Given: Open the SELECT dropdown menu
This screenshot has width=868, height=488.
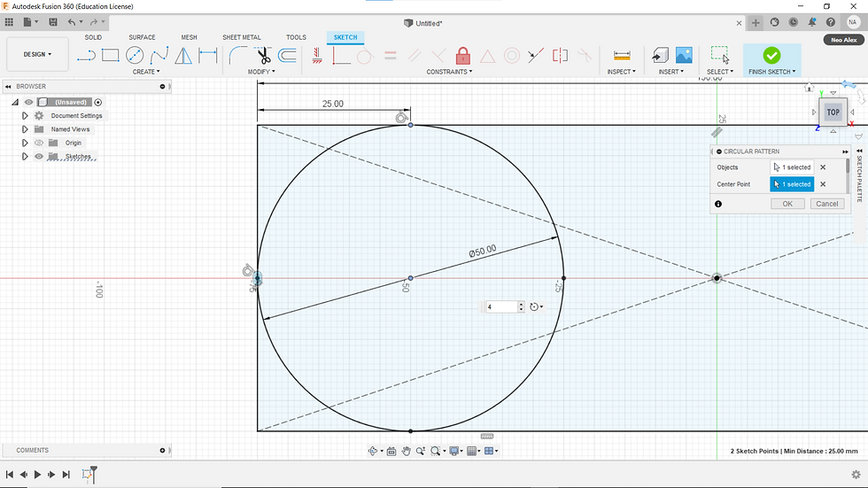Looking at the screenshot, I should (x=719, y=72).
